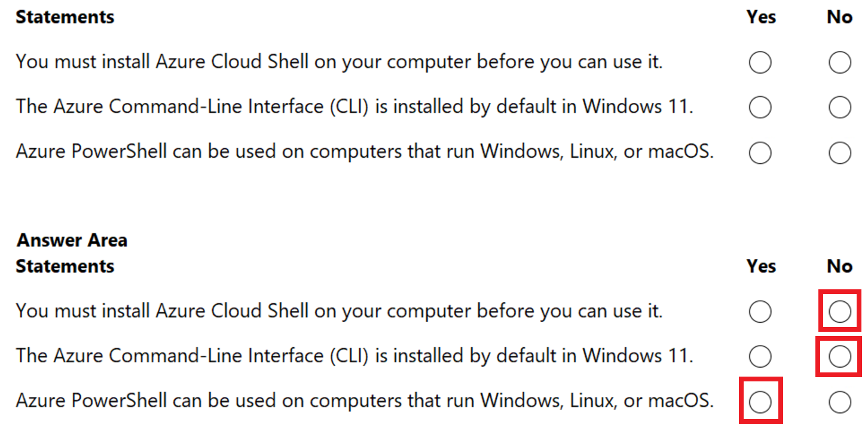Click the Answer Area No column header
868x431 pixels.
click(839, 266)
